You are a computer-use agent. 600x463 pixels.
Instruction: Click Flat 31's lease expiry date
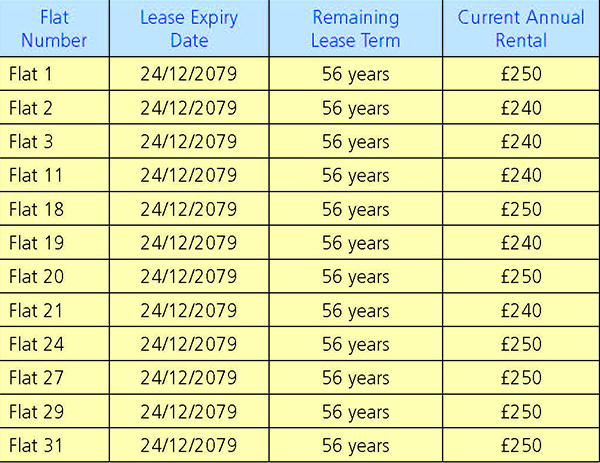(189, 445)
